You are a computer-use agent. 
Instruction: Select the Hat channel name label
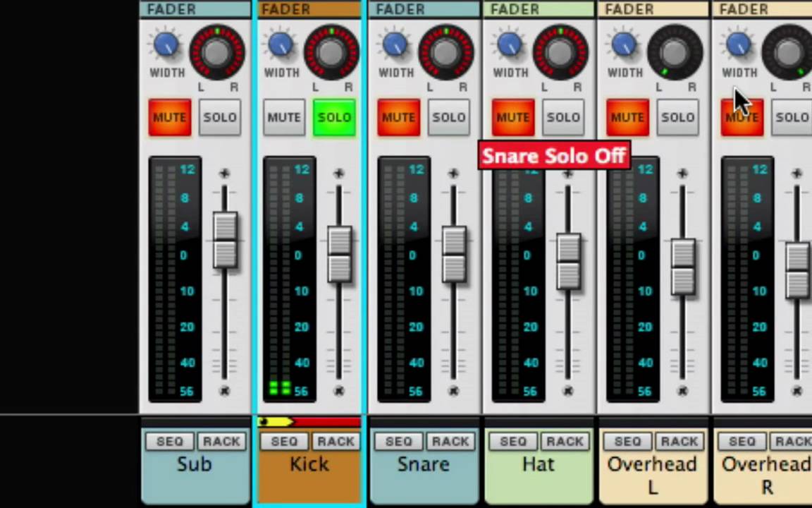click(x=539, y=464)
